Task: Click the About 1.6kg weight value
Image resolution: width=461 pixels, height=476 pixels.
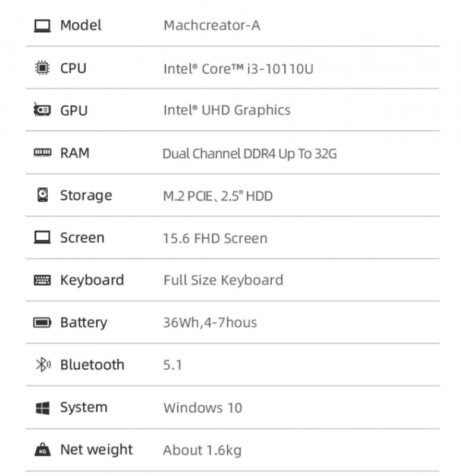Action: click(202, 450)
